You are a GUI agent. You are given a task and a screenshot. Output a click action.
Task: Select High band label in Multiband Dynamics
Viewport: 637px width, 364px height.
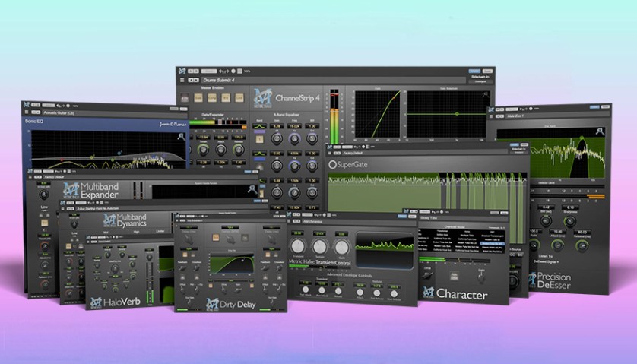[x=136, y=232]
